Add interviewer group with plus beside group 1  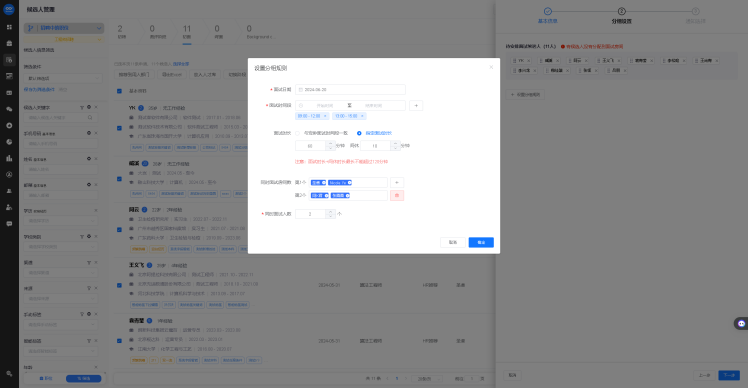tap(397, 183)
